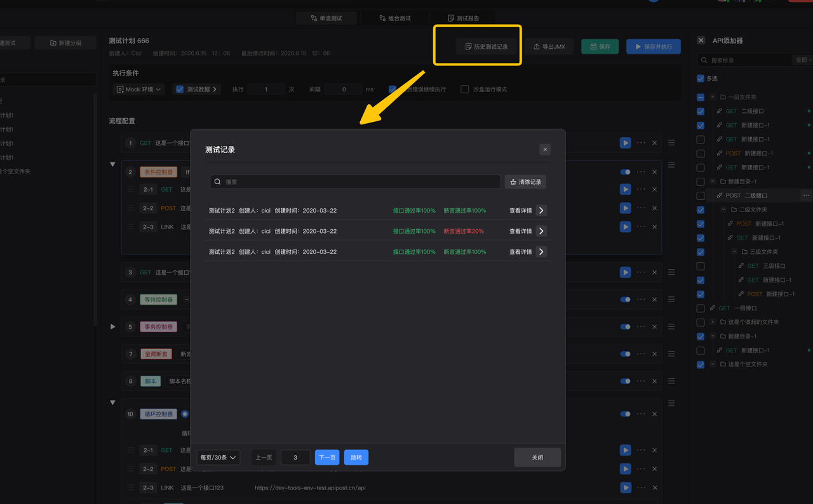Image resolution: width=813 pixels, height=504 pixels.
Task: Click the arrow icon on the 断言通过率20% record
Action: [x=541, y=231]
